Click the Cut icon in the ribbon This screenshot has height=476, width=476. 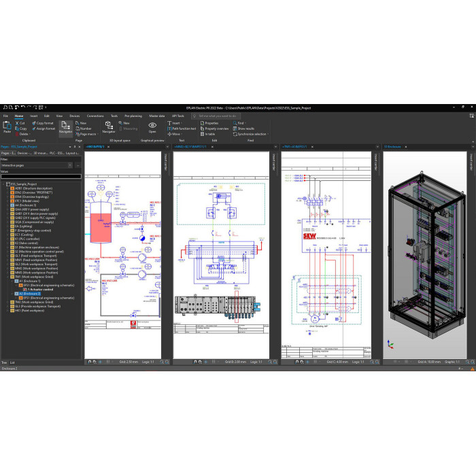(22, 122)
